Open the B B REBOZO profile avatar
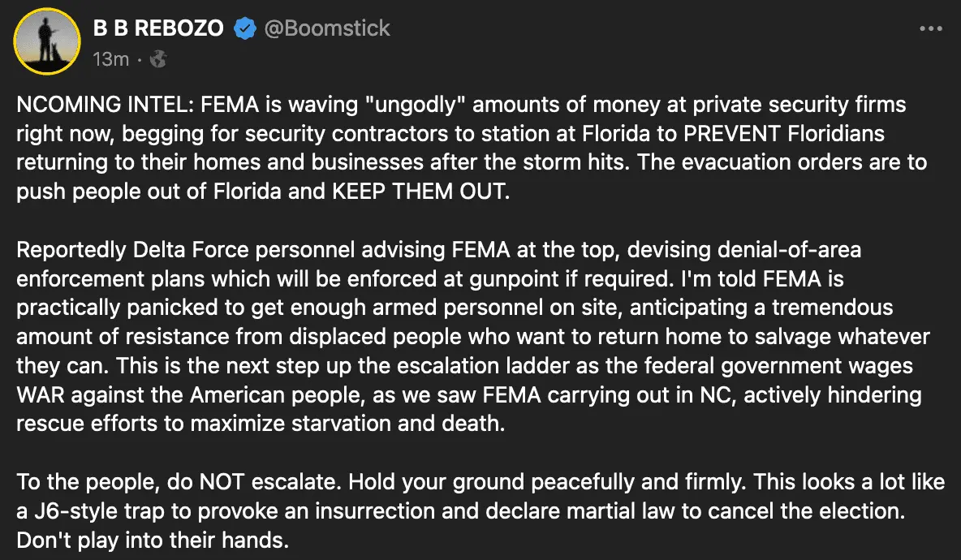The image size is (961, 560). click(47, 42)
